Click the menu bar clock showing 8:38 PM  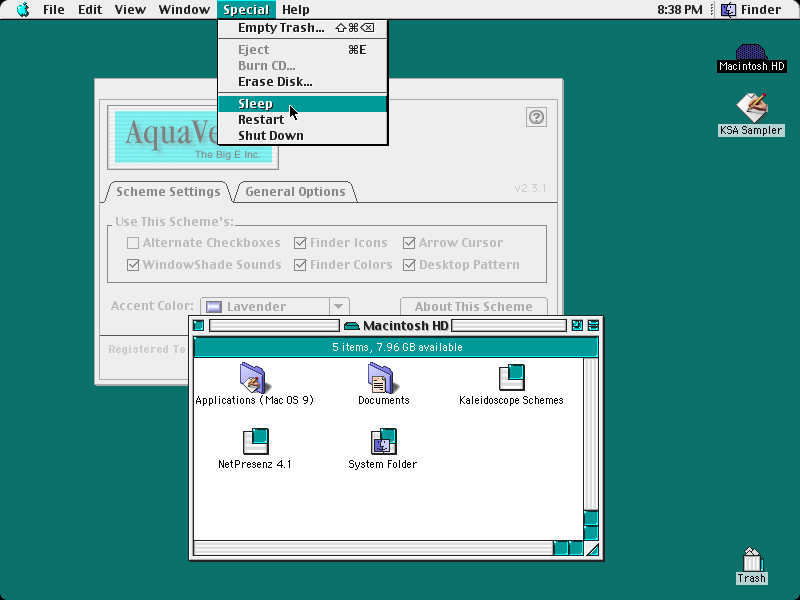tap(680, 10)
